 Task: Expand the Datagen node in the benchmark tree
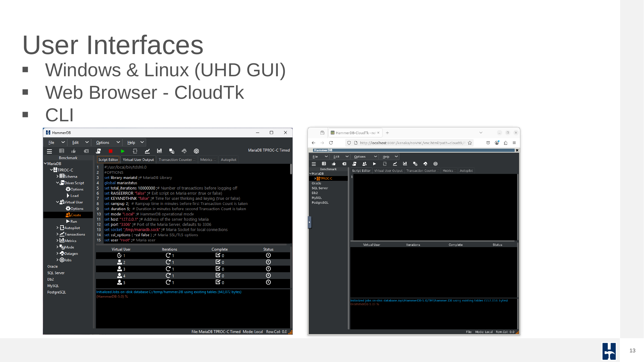click(x=58, y=254)
